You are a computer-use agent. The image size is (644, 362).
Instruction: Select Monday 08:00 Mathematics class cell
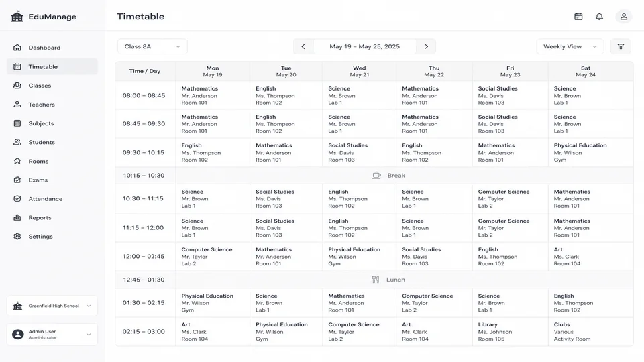click(x=213, y=96)
